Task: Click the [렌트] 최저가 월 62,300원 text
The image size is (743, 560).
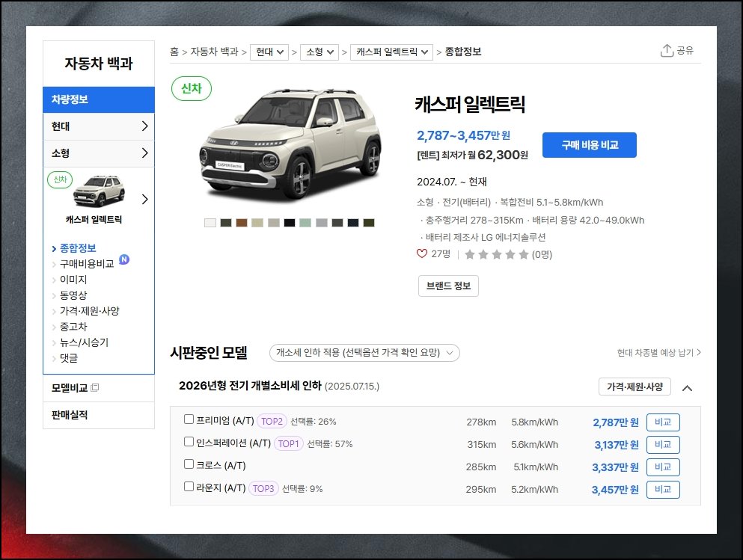Action: pos(472,155)
